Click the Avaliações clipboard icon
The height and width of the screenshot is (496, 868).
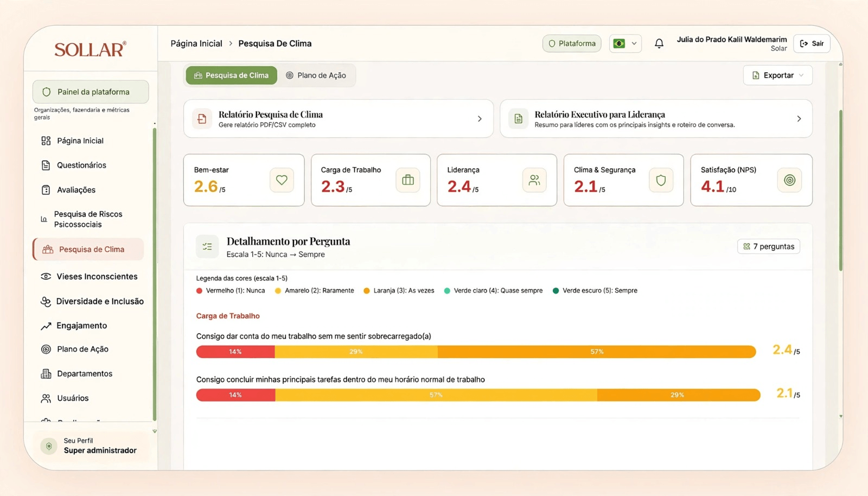[x=46, y=190]
